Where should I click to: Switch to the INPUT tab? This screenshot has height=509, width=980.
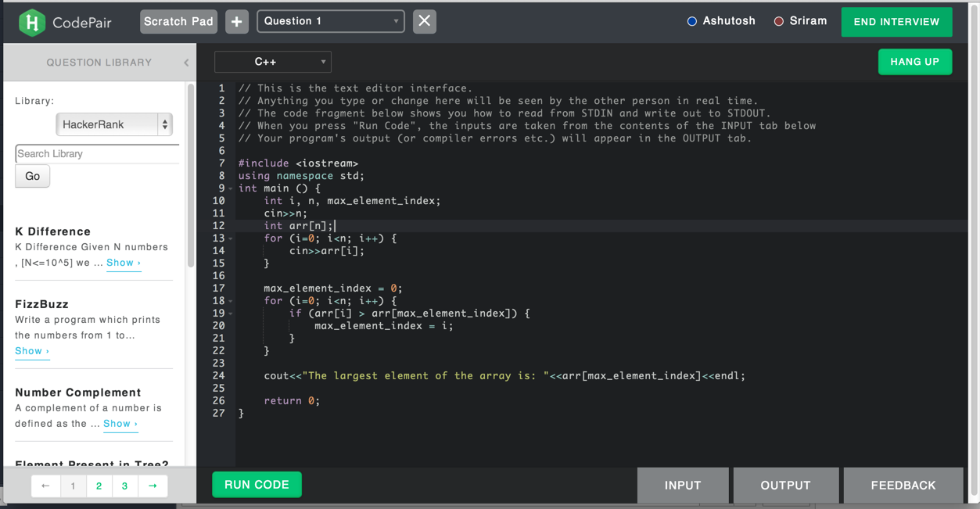[x=682, y=486]
